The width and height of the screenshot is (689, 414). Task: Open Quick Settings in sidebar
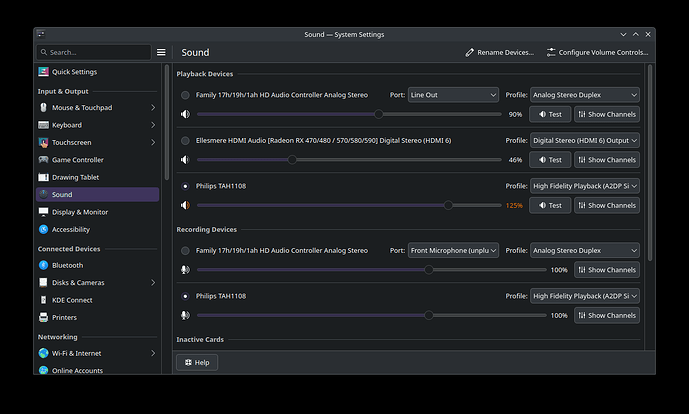point(98,72)
